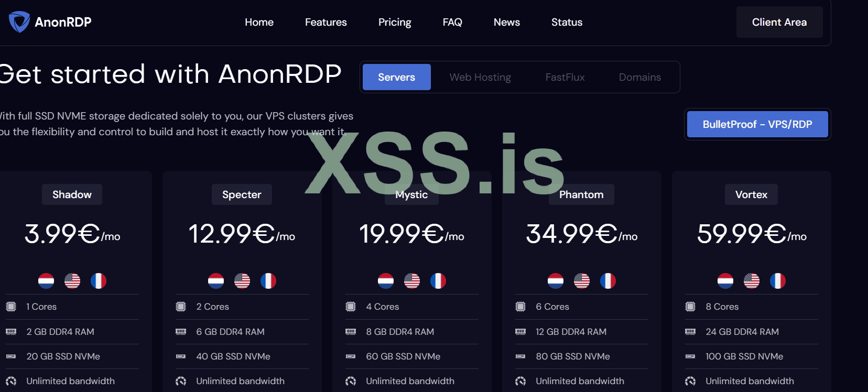
Task: Open the News page
Action: [x=507, y=22]
